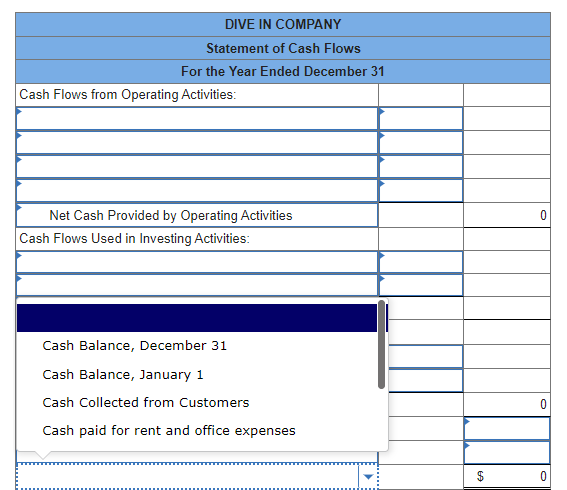Image resolution: width=567 pixels, height=490 pixels.
Task: Click the dropdown list scrollbar thumb
Action: [381, 345]
